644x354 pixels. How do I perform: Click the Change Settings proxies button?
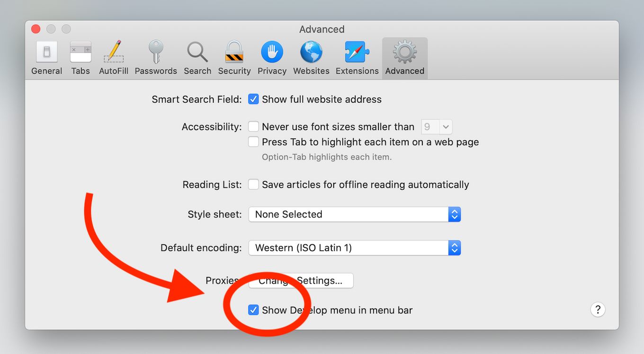tap(301, 280)
